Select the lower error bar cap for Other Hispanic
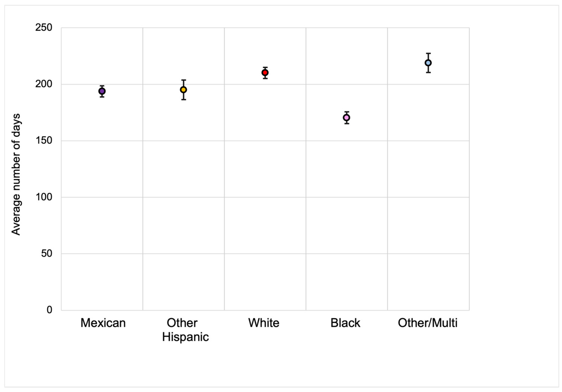This screenshot has width=562, height=392. 184,100
